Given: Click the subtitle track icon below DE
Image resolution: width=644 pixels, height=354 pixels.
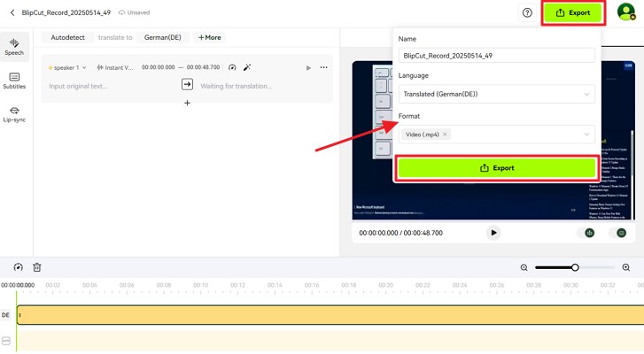Looking at the screenshot, I should pyautogui.click(x=5, y=341).
